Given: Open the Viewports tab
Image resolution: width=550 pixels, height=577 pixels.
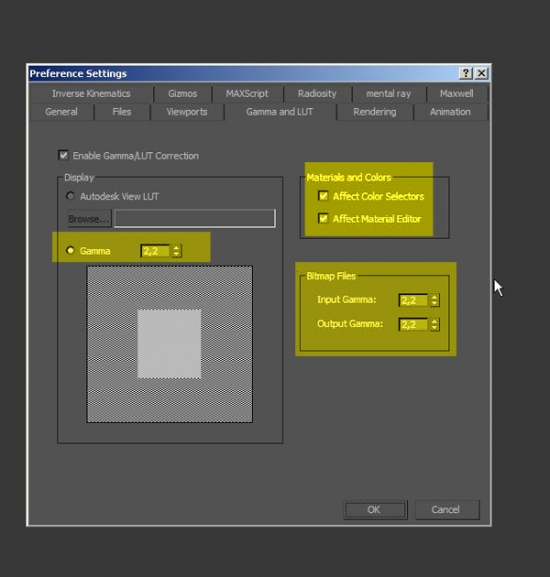Looking at the screenshot, I should pos(187,112).
